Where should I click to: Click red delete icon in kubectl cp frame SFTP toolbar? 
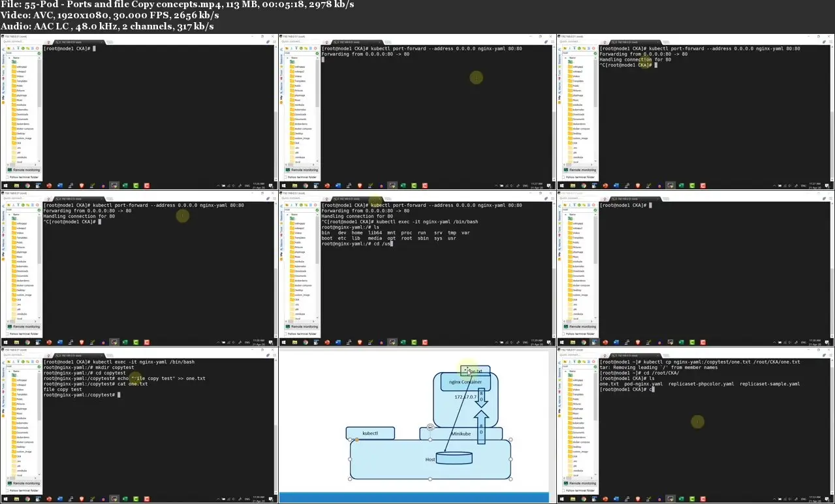click(x=593, y=362)
